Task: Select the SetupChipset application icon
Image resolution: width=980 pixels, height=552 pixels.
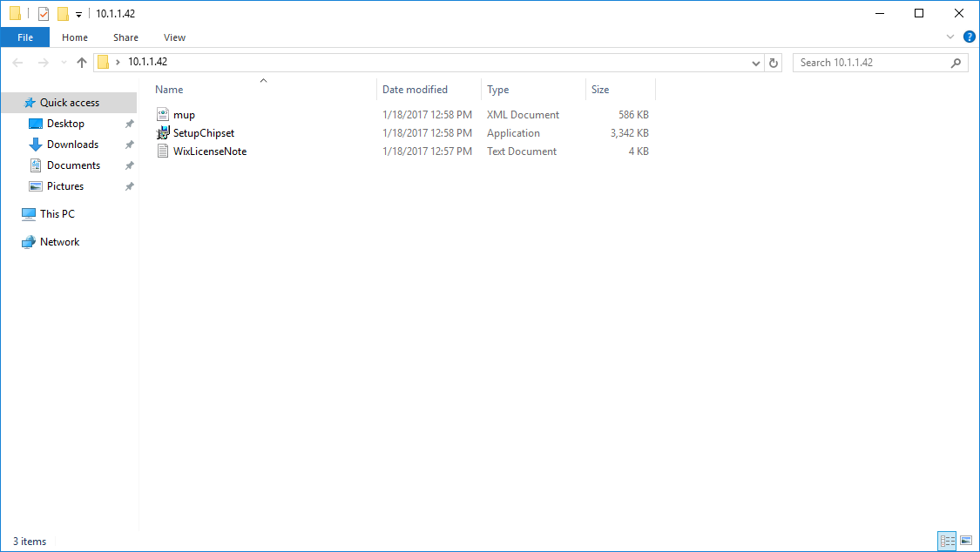Action: [163, 132]
